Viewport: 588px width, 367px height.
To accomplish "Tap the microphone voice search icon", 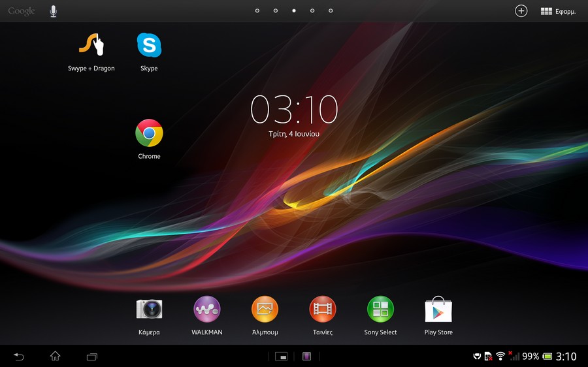I will pos(54,11).
